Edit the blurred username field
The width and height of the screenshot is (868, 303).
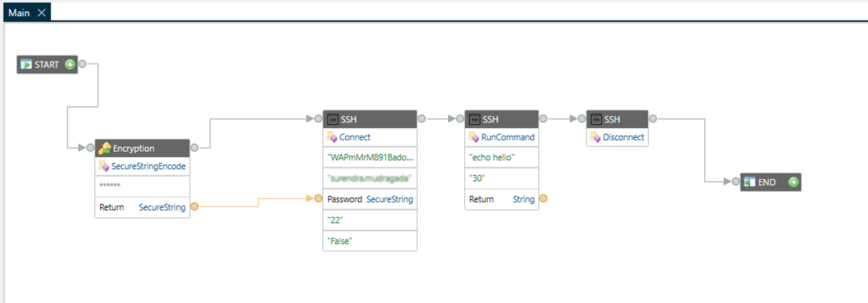(x=370, y=178)
